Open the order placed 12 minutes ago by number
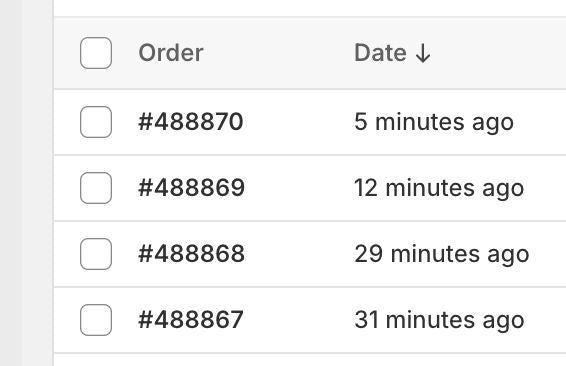This screenshot has width=566, height=366. click(192, 188)
